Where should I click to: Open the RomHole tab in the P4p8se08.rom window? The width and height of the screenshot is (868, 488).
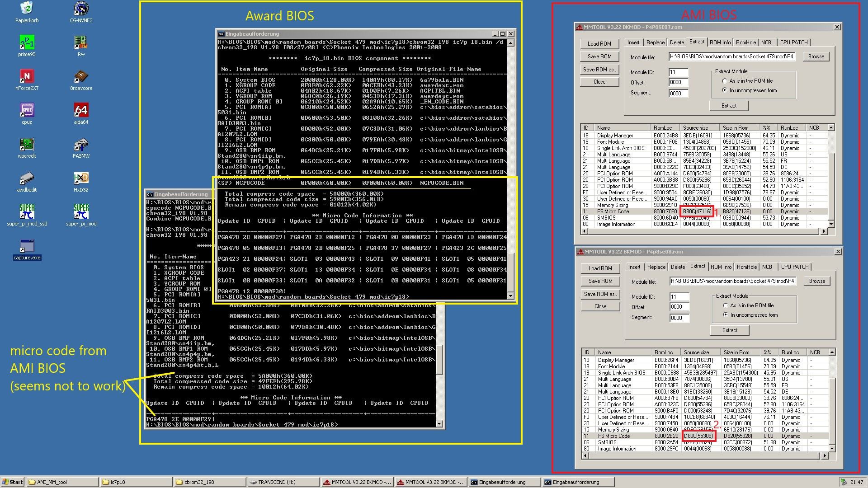coord(747,267)
